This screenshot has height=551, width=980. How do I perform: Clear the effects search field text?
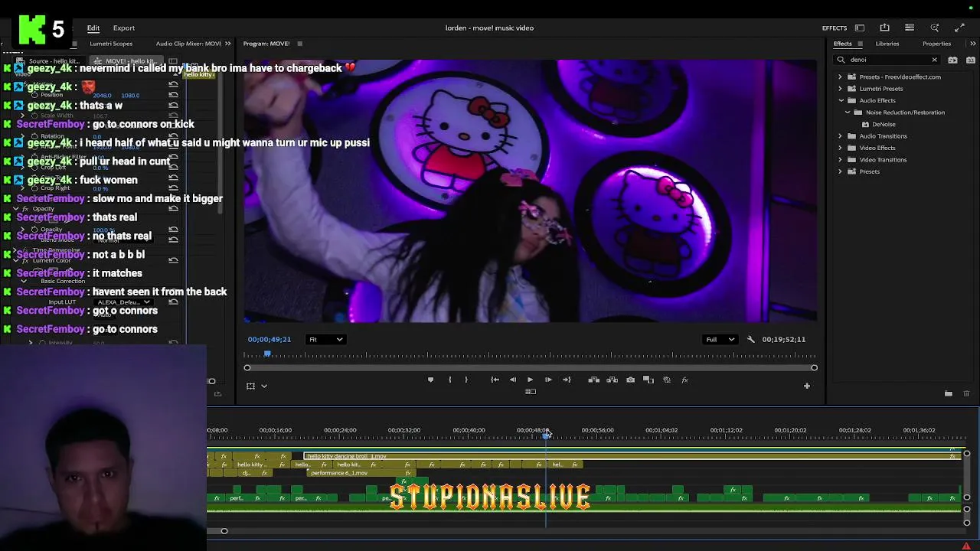pyautogui.click(x=934, y=60)
